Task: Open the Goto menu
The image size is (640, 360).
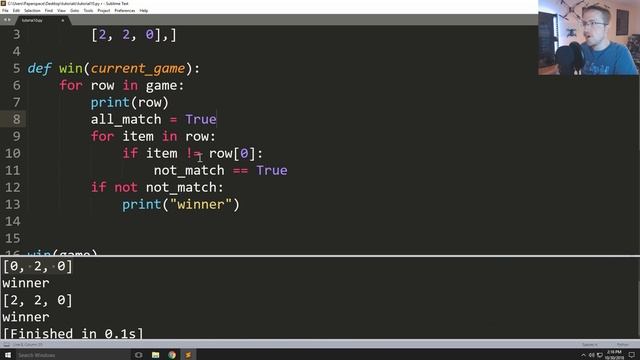Action: coord(75,11)
